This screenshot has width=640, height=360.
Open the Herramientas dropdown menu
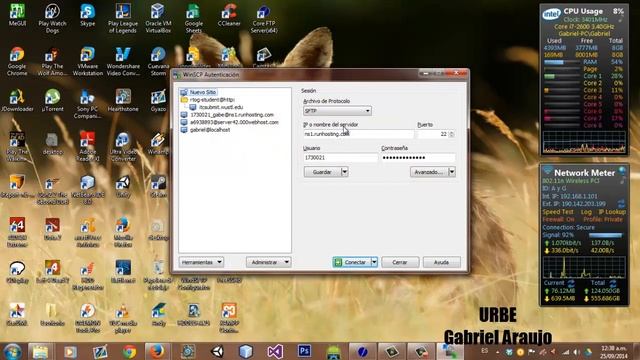click(x=201, y=262)
